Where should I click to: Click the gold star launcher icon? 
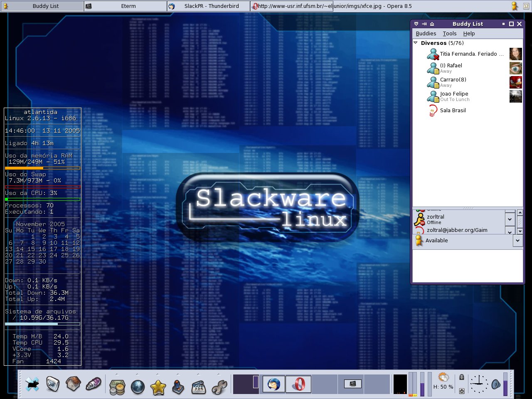[158, 387]
